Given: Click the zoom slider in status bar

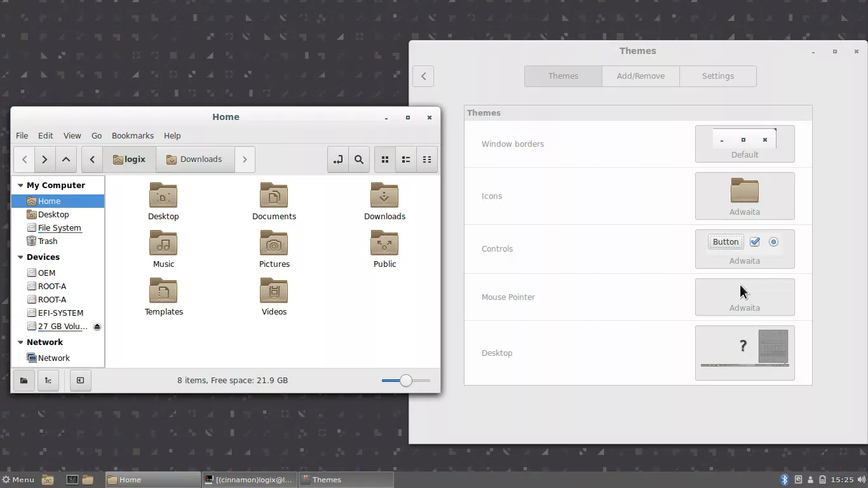Looking at the screenshot, I should click(x=406, y=381).
